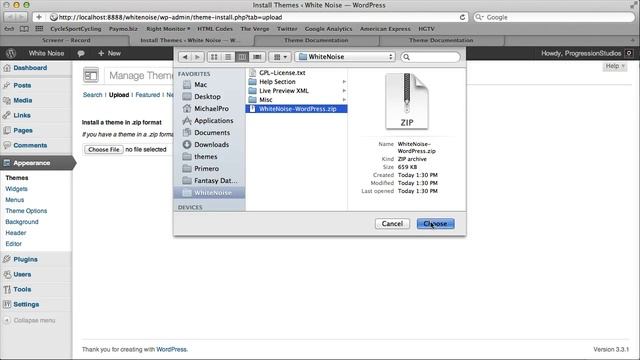Open Theme Options submenu item
Viewport: 640px width, 360px height.
[x=26, y=211]
